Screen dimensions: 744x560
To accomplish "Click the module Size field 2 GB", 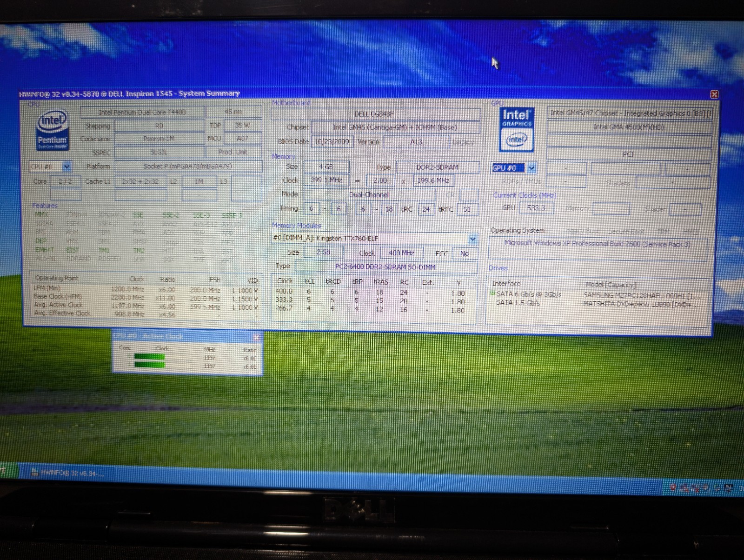I will pos(323,252).
